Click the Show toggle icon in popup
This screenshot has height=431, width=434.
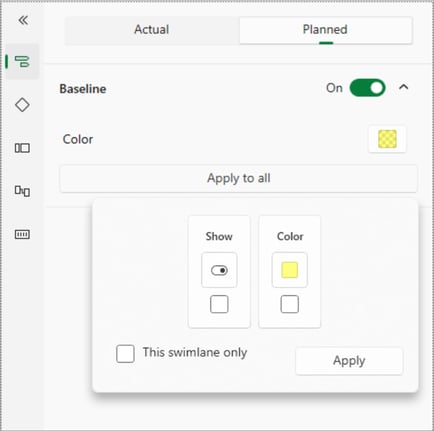219,270
